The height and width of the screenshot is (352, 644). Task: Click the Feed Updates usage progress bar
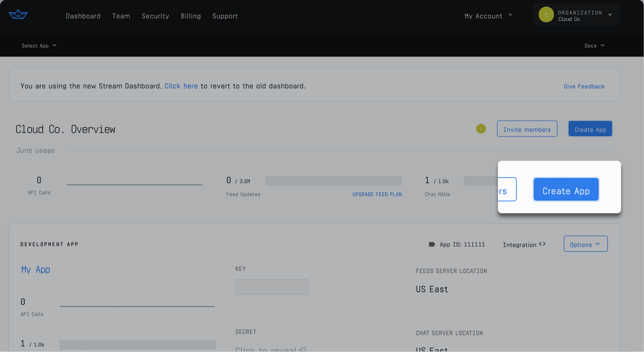coord(333,181)
